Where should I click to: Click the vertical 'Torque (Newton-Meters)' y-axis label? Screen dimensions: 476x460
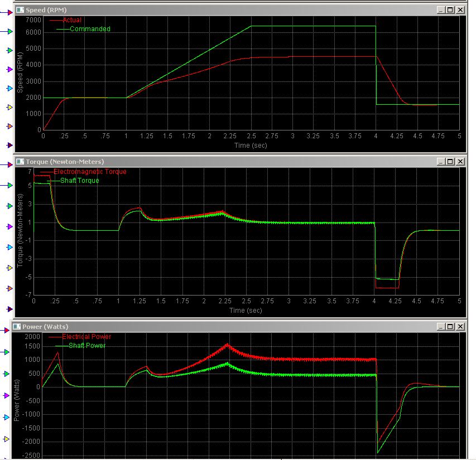20,231
